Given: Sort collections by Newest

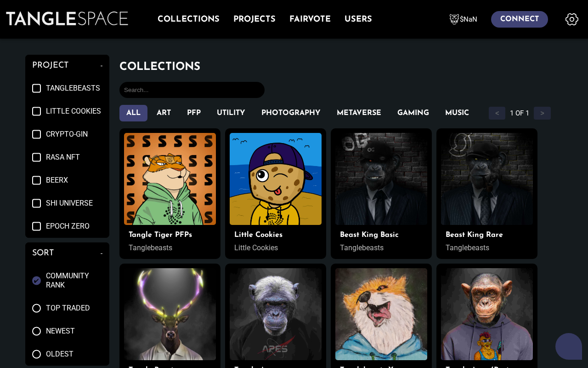Looking at the screenshot, I should pyautogui.click(x=37, y=331).
